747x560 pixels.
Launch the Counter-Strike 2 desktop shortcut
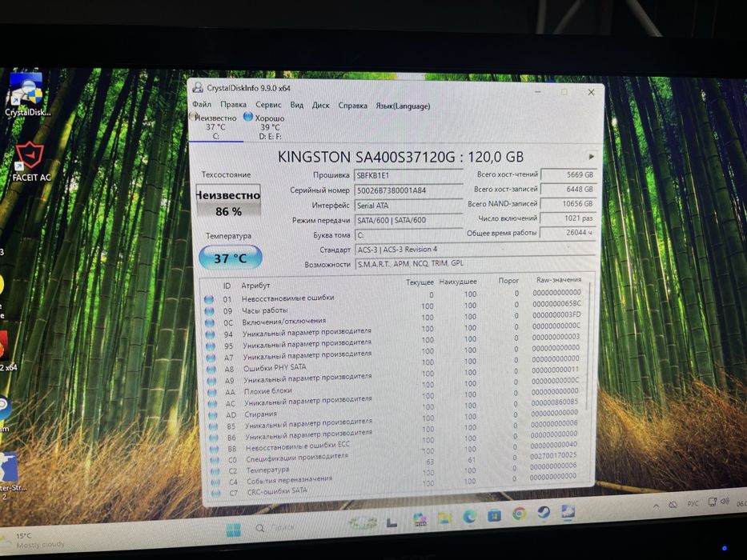[x=10, y=476]
